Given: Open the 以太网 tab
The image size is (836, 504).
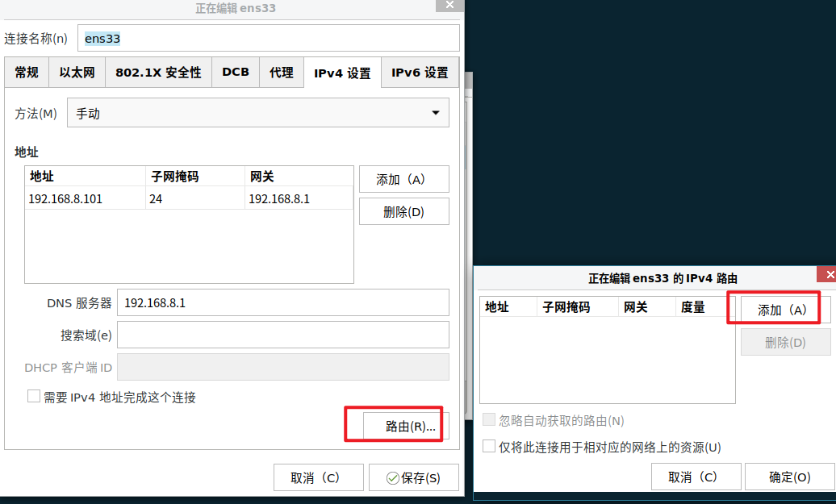Looking at the screenshot, I should pyautogui.click(x=77, y=73).
